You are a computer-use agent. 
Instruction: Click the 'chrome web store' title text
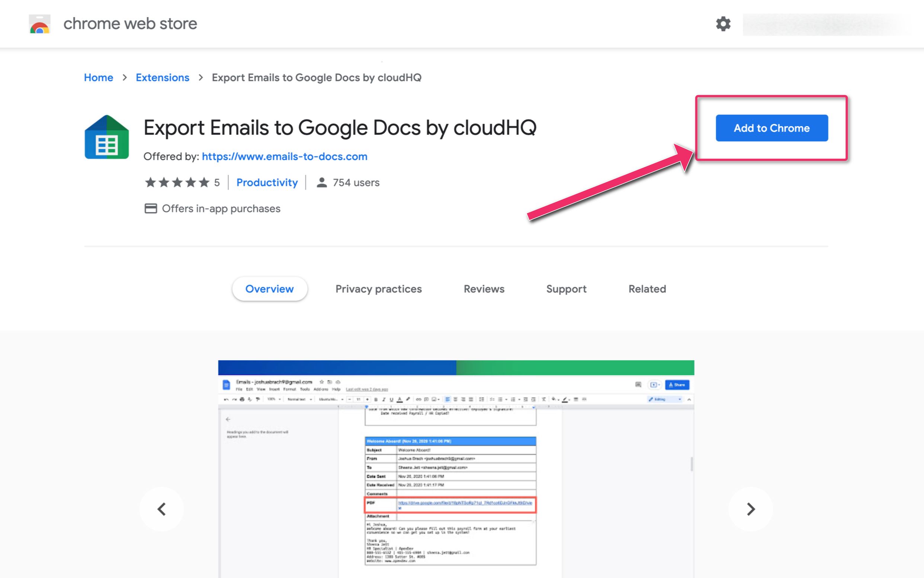click(x=130, y=24)
